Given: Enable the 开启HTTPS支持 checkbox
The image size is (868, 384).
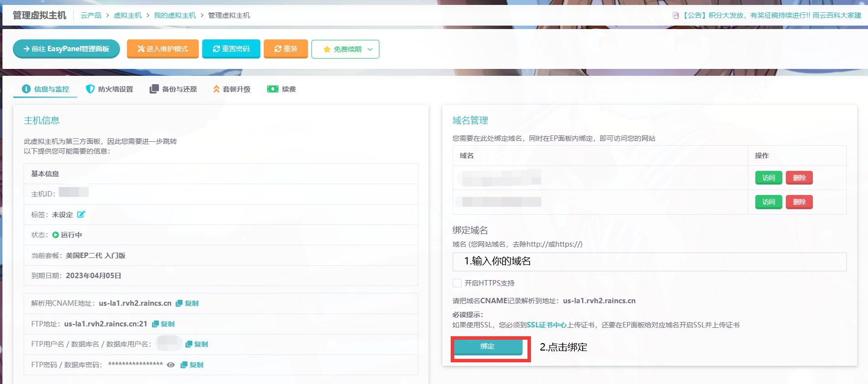Looking at the screenshot, I should pyautogui.click(x=457, y=283).
